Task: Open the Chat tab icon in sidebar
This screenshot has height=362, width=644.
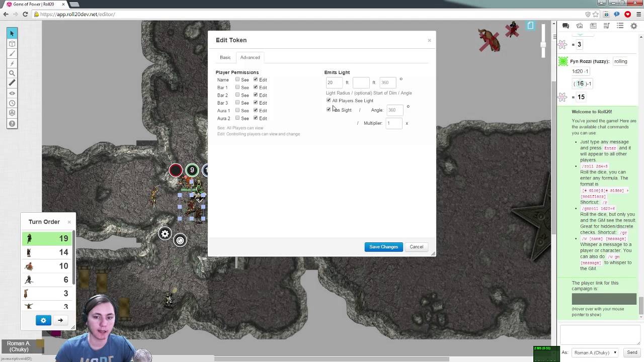Action: click(566, 26)
